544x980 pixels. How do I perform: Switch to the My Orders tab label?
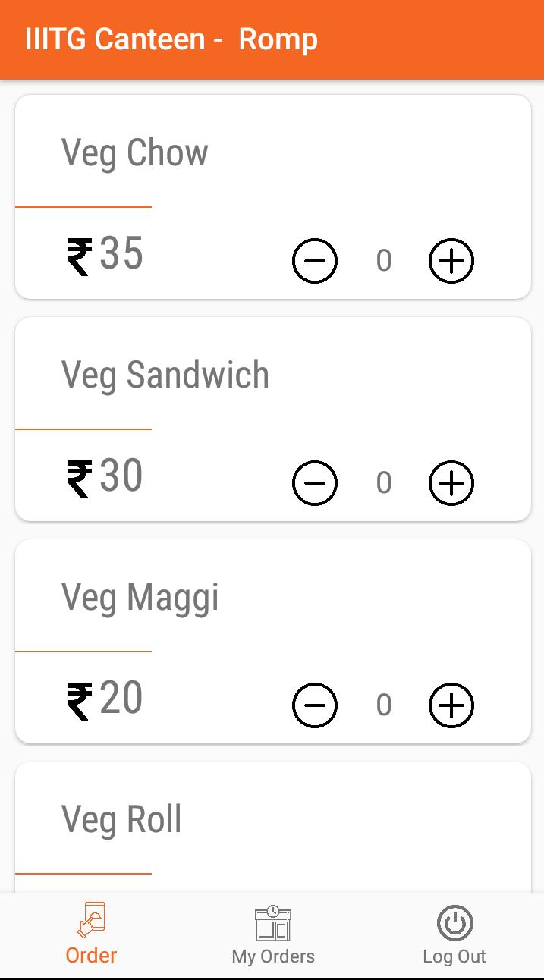(273, 956)
